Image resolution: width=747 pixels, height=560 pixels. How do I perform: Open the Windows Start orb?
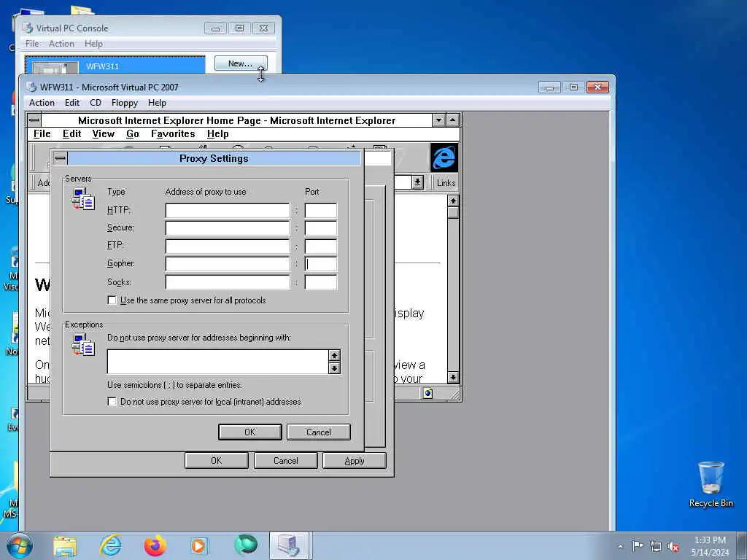point(19,545)
